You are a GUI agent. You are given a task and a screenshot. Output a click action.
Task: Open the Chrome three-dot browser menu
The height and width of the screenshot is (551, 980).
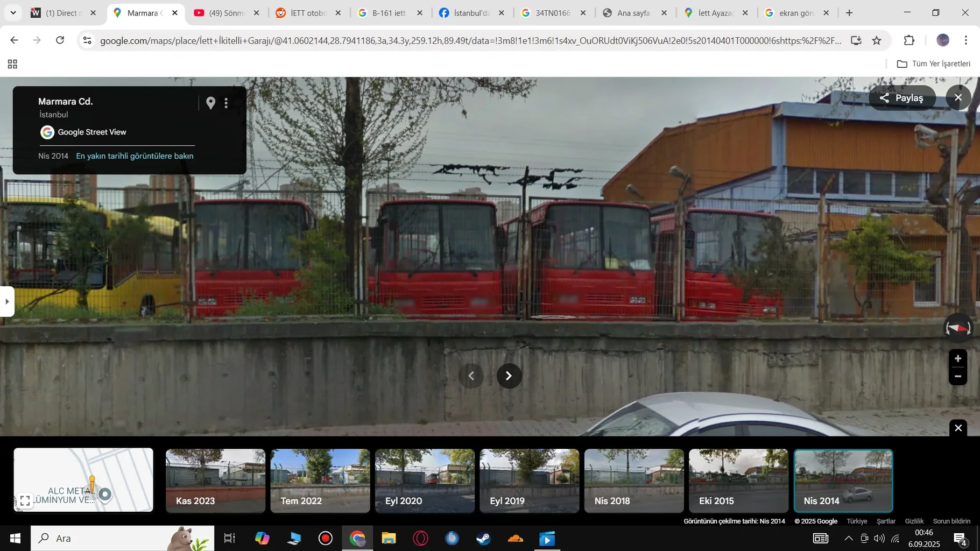point(967,40)
